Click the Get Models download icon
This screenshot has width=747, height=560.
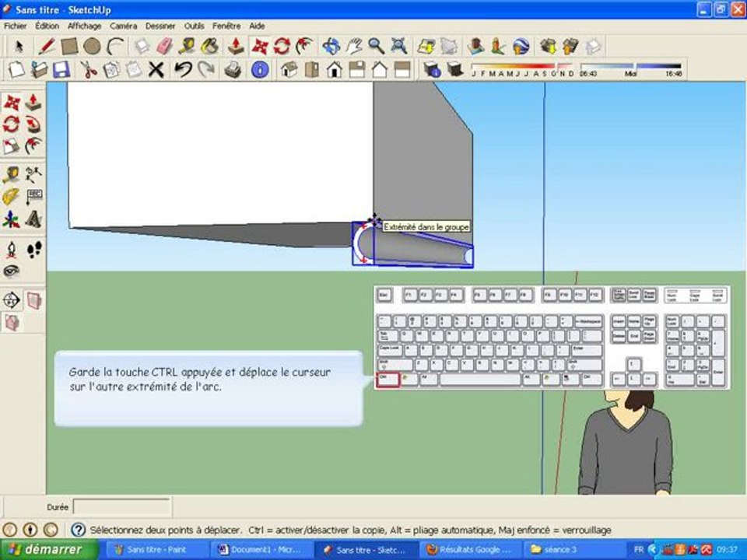tap(548, 47)
